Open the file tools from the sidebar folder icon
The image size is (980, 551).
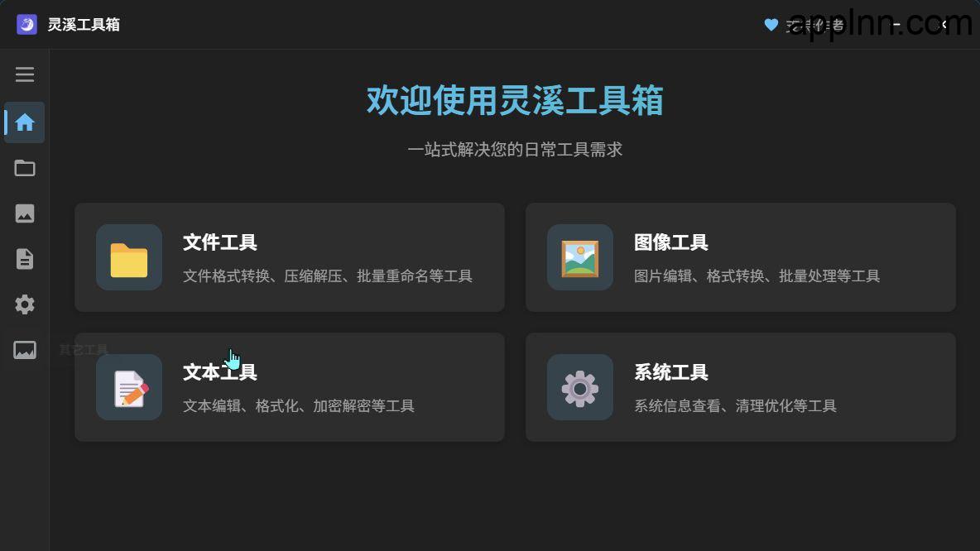tap(25, 168)
